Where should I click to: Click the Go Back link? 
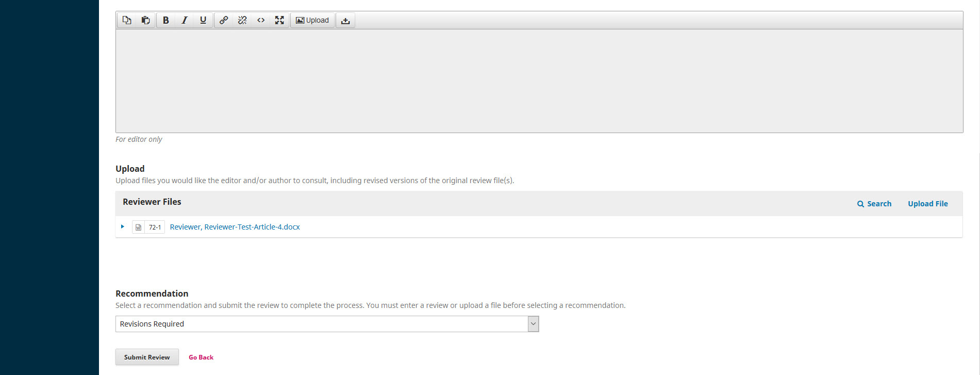pyautogui.click(x=201, y=357)
